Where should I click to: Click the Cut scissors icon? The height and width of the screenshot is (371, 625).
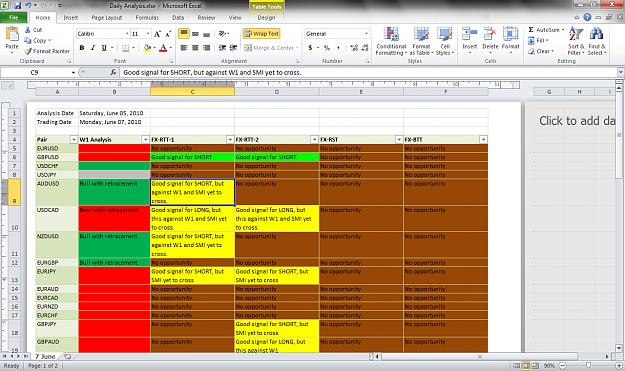click(x=28, y=30)
